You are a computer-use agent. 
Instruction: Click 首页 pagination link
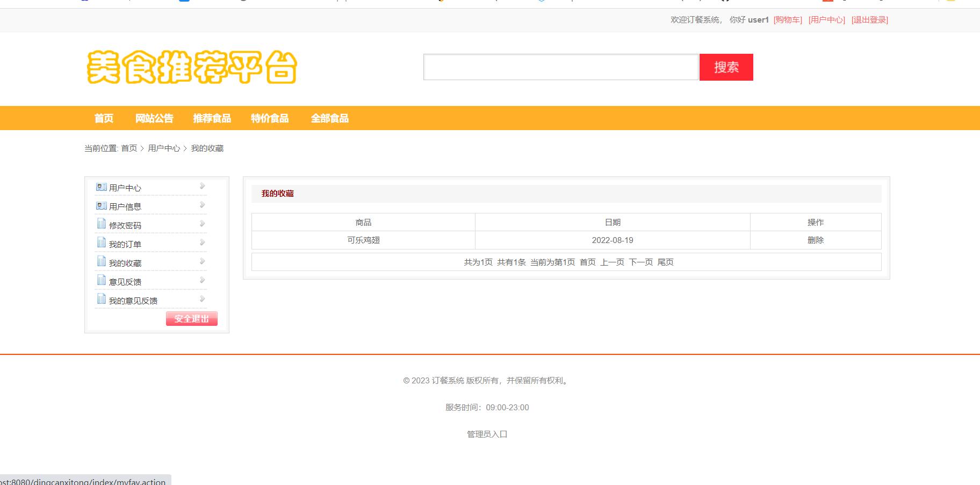pyautogui.click(x=588, y=262)
